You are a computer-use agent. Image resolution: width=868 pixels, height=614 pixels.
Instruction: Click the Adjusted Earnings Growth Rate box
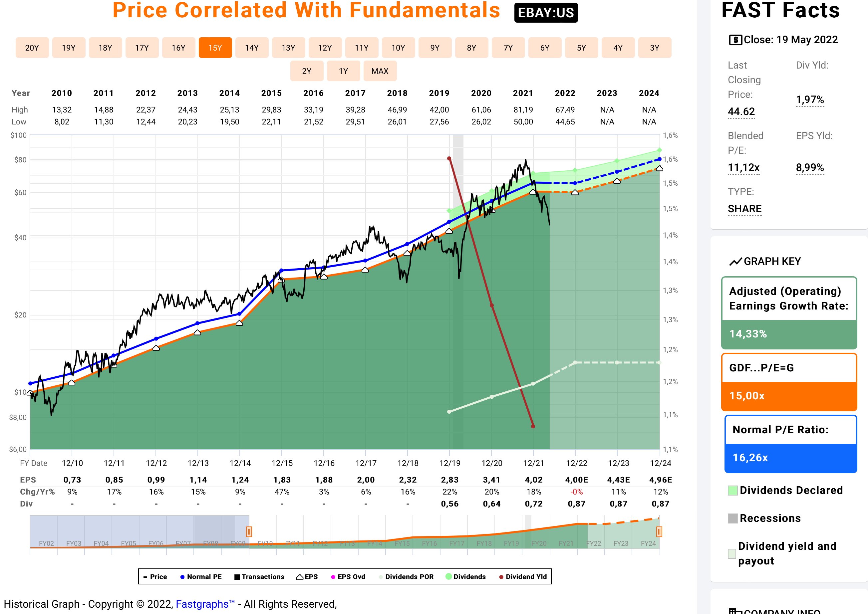click(789, 313)
